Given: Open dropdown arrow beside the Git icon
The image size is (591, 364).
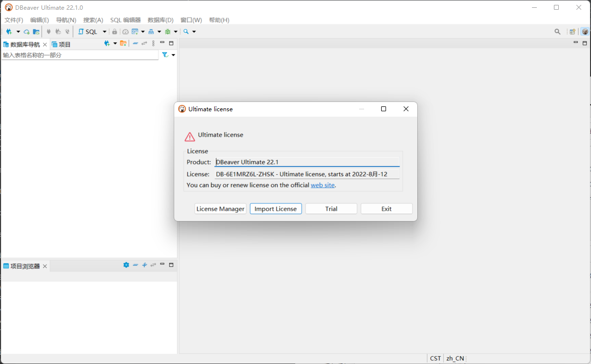Looking at the screenshot, I should click(143, 32).
